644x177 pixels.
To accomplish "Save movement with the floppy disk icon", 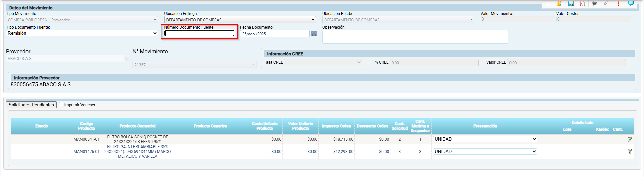I will point(571,4).
